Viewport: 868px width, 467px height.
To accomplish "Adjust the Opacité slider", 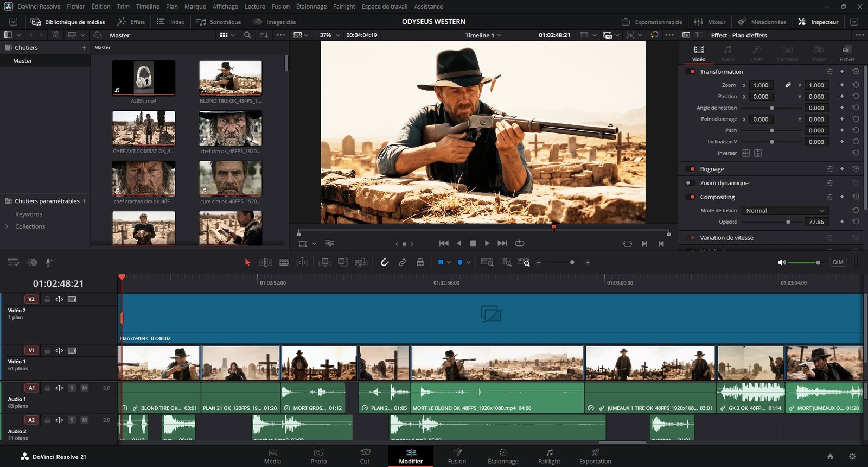I will click(x=771, y=222).
